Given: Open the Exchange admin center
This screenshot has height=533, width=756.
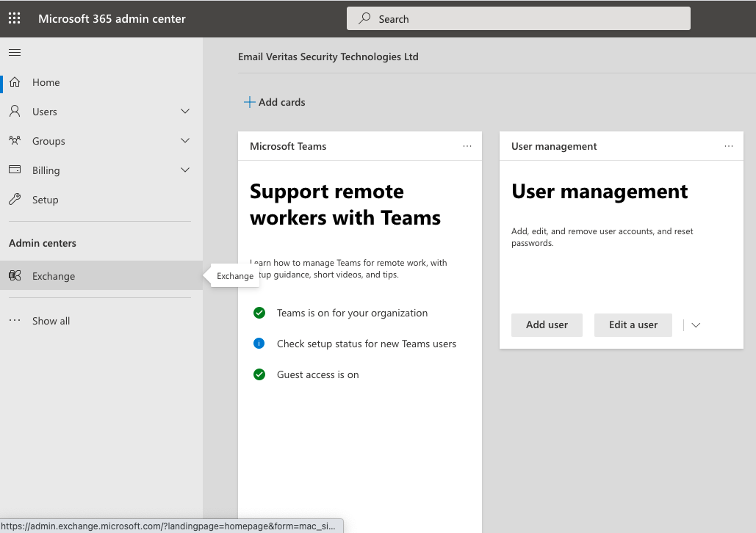Looking at the screenshot, I should (101, 275).
